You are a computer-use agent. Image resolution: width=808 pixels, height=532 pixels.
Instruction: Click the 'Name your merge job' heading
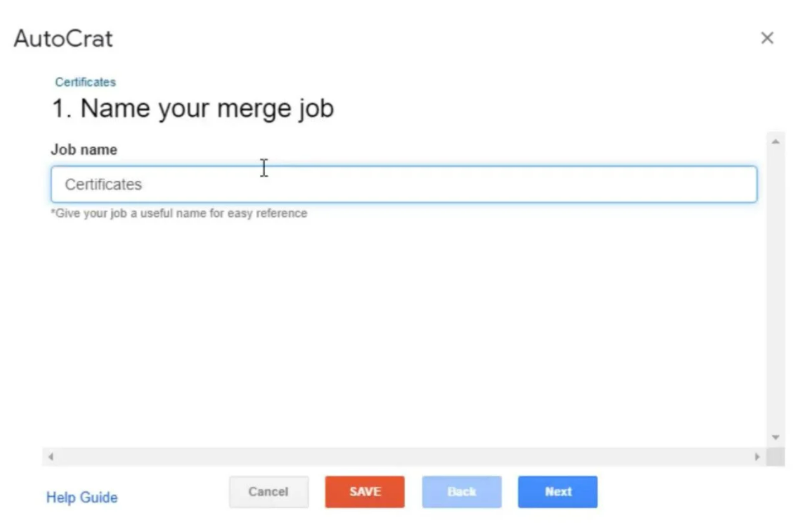193,109
